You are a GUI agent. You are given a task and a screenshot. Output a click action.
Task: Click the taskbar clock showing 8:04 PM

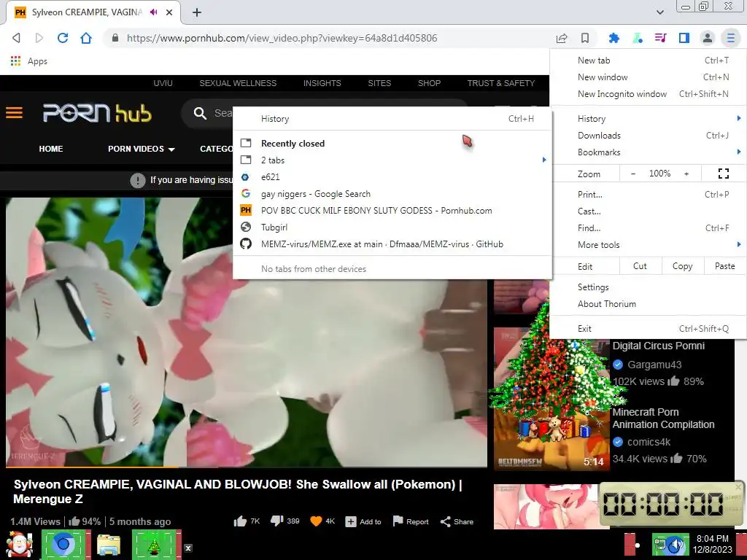point(712,544)
